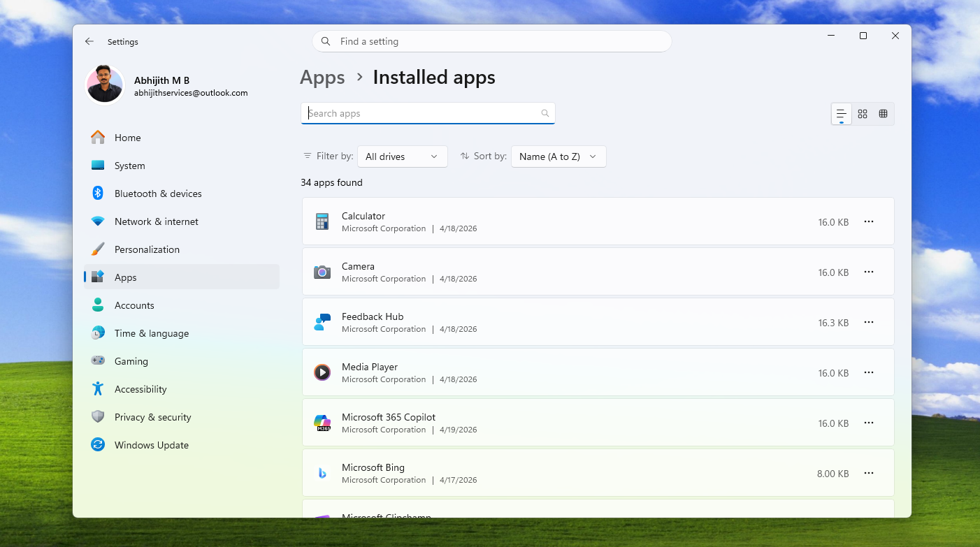The width and height of the screenshot is (980, 547).
Task: Open options menu for Microsoft 365 Copilot
Action: [868, 423]
